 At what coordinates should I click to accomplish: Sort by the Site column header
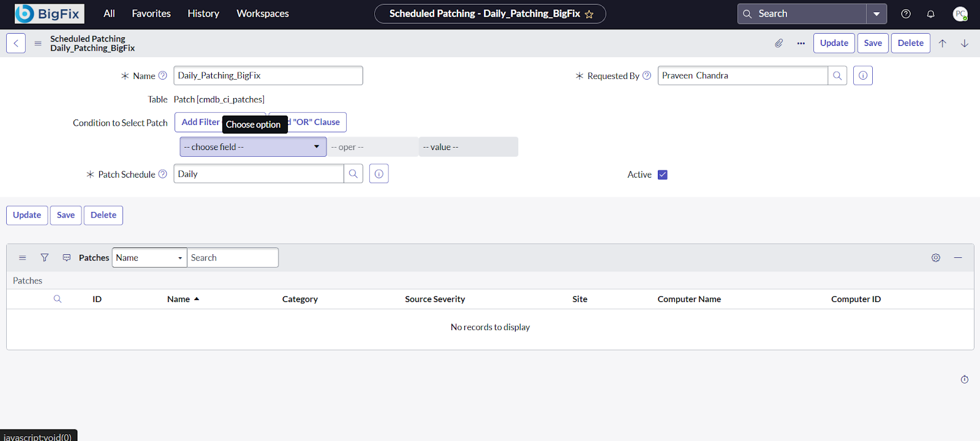[x=580, y=299]
